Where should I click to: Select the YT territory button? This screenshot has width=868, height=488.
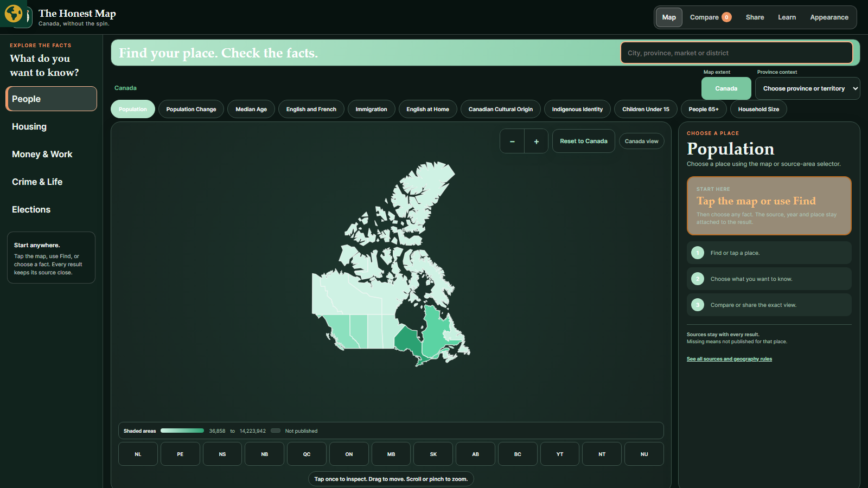point(560,454)
